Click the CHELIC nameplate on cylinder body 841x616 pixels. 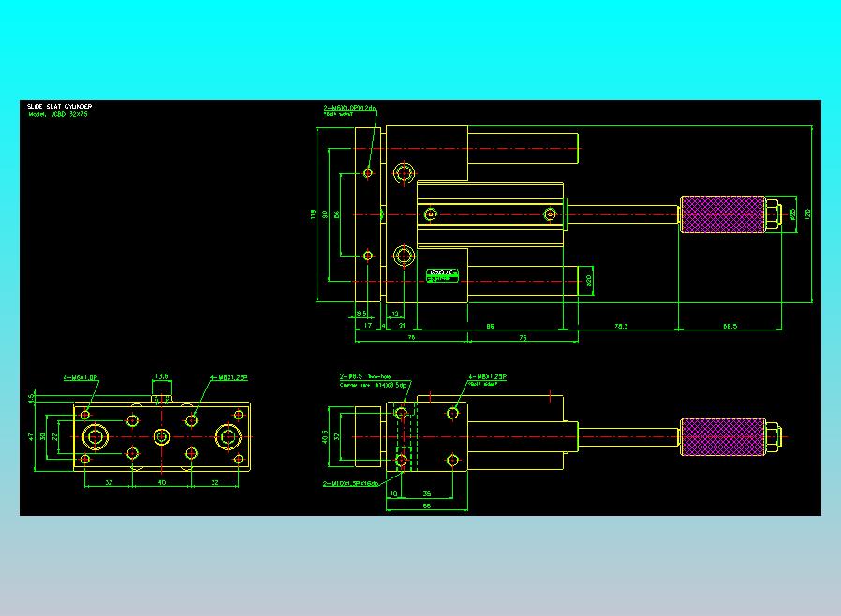442,275
